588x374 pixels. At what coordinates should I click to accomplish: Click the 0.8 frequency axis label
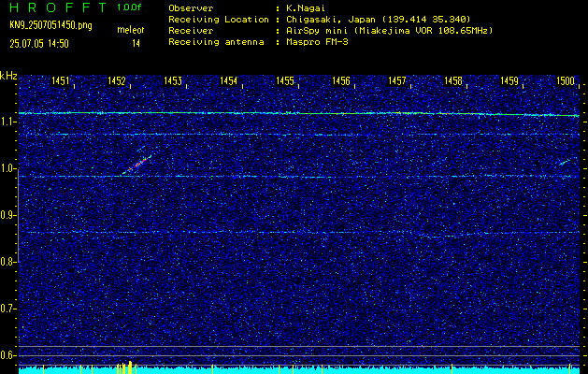tap(7, 262)
